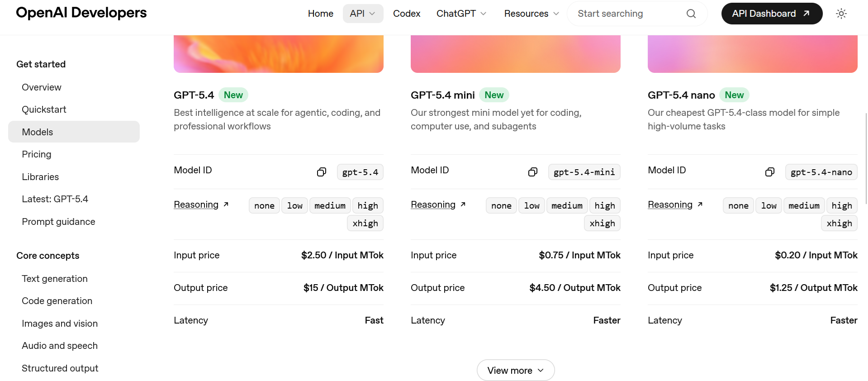Open Prompt guidance in sidebar
Image resolution: width=868 pixels, height=381 pixels.
(58, 222)
